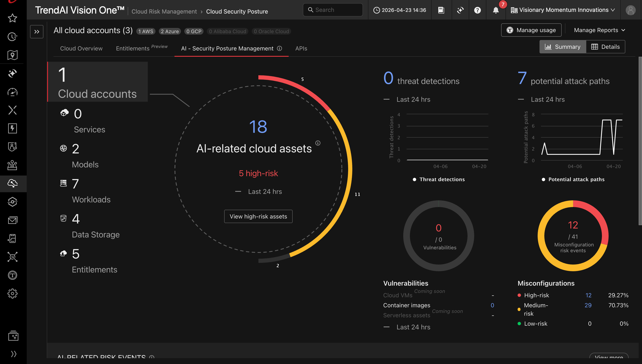Click the sparkle AI icon in left sidebar

(x=13, y=74)
